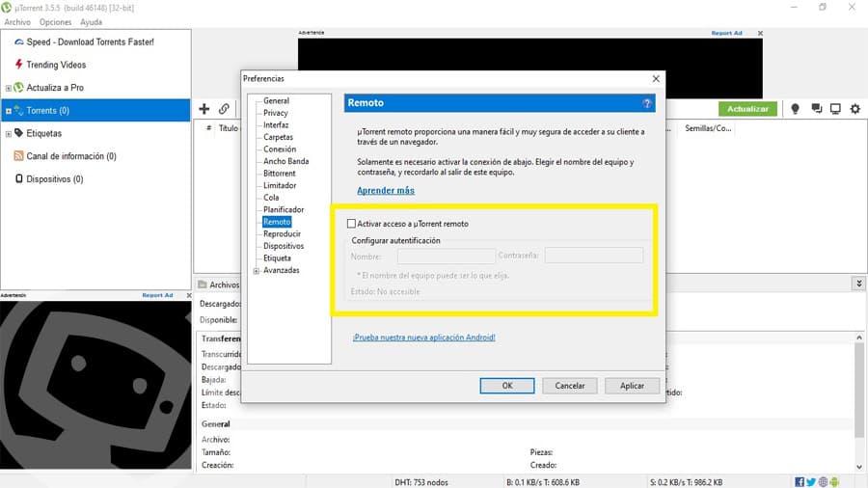Click details pane scrollbar up arrow

coord(858,338)
